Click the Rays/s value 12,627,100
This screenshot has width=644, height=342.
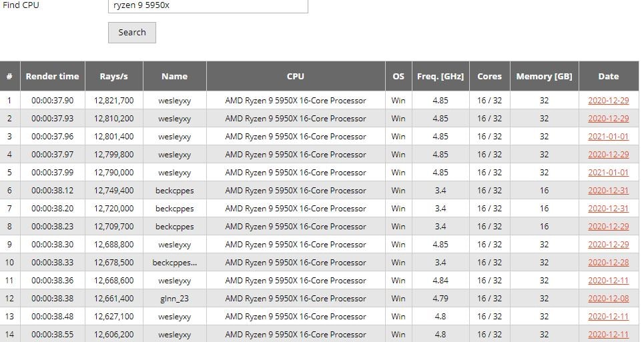coord(113,317)
